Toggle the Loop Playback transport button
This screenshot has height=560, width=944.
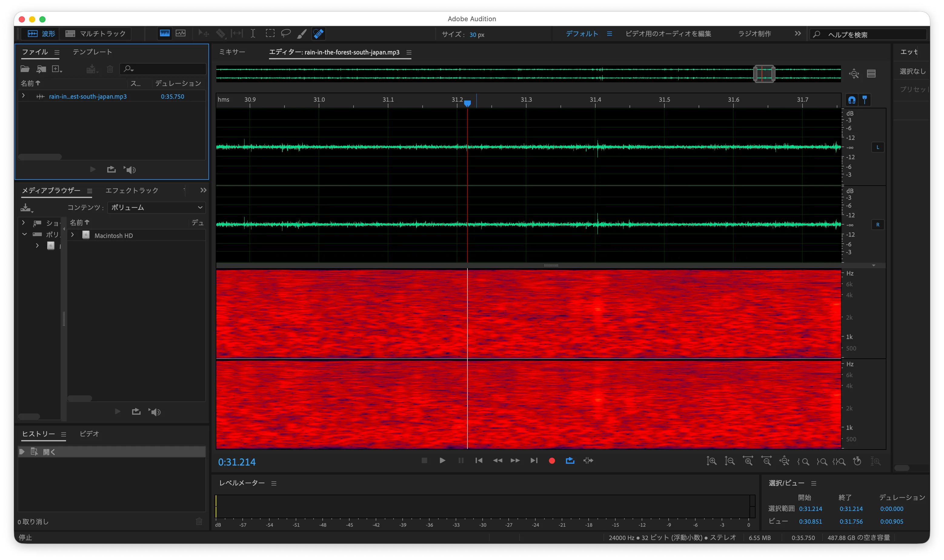point(570,460)
